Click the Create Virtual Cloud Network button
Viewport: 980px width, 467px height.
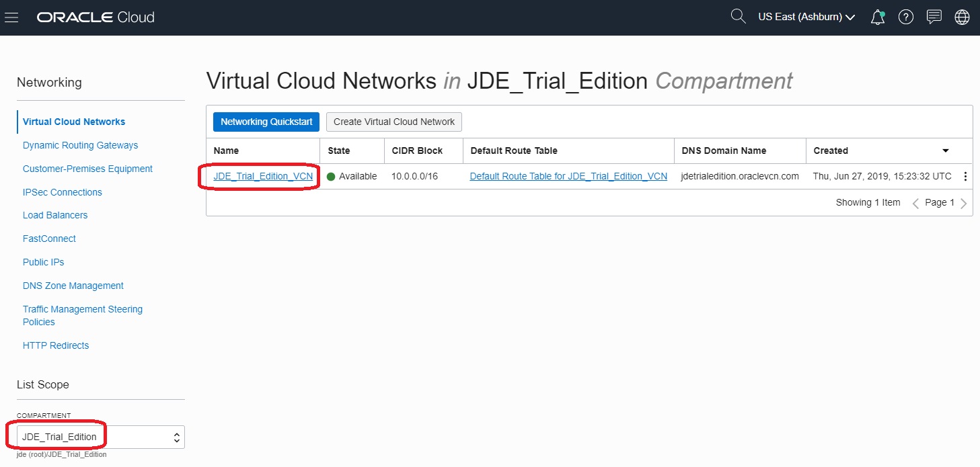coord(393,122)
